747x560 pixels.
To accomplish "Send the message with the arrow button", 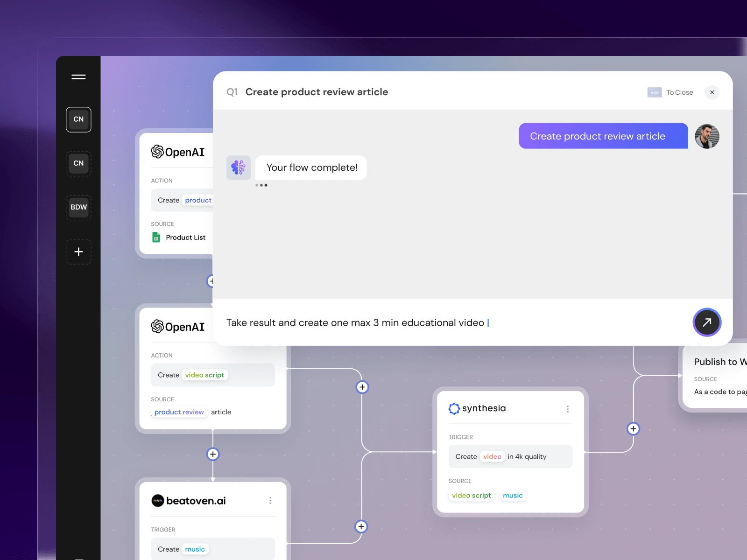I will coord(707,322).
